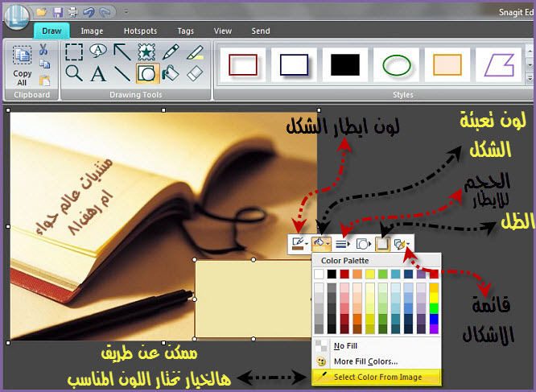Apply the green ellipse style thumbnail
The image size is (536, 392).
click(395, 64)
